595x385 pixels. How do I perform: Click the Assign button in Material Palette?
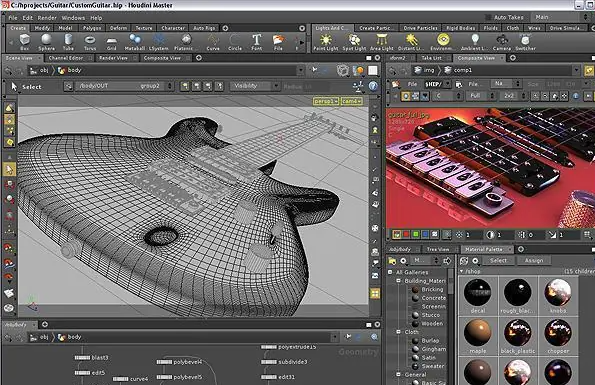click(x=534, y=261)
